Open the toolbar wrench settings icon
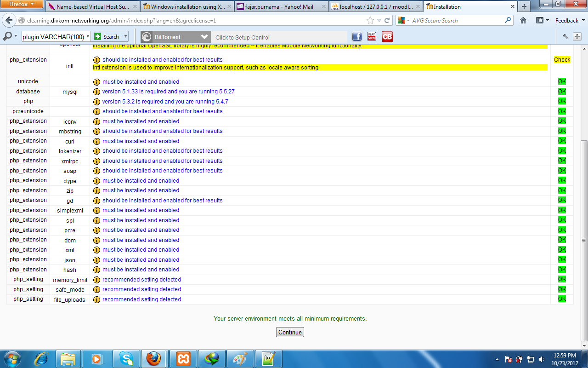The height and width of the screenshot is (368, 588). click(x=565, y=37)
